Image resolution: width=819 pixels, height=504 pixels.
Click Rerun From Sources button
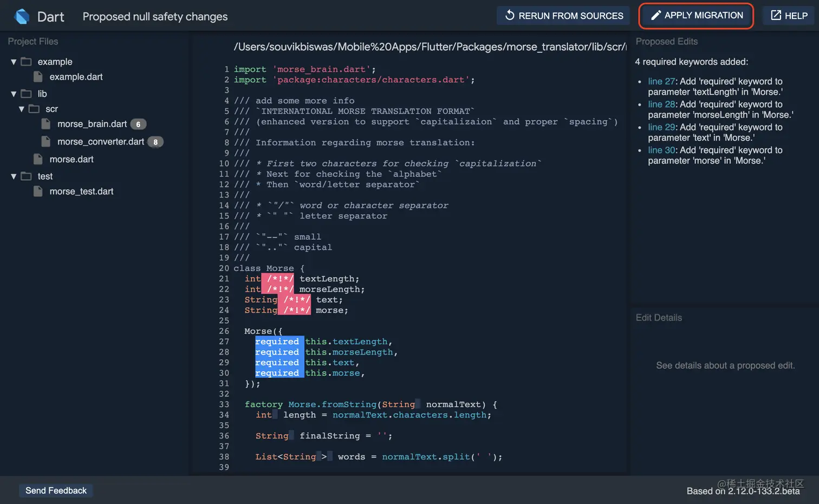click(x=563, y=16)
